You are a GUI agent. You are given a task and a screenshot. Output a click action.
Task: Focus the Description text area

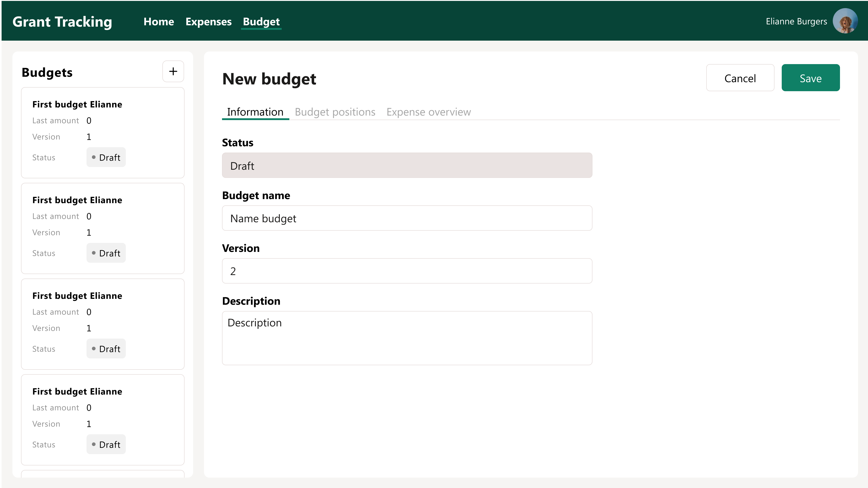[407, 338]
